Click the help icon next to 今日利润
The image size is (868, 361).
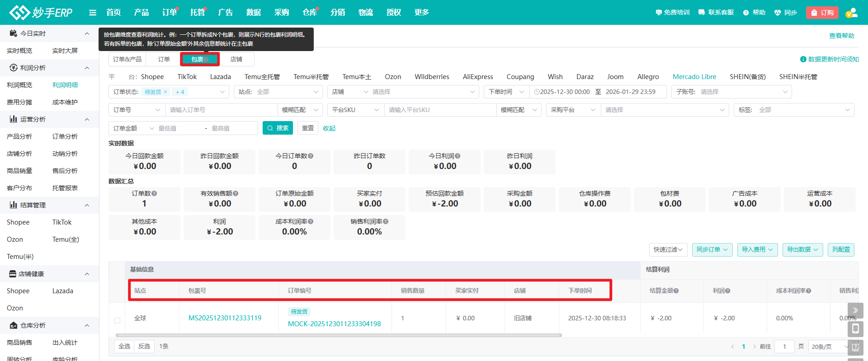pos(458,156)
